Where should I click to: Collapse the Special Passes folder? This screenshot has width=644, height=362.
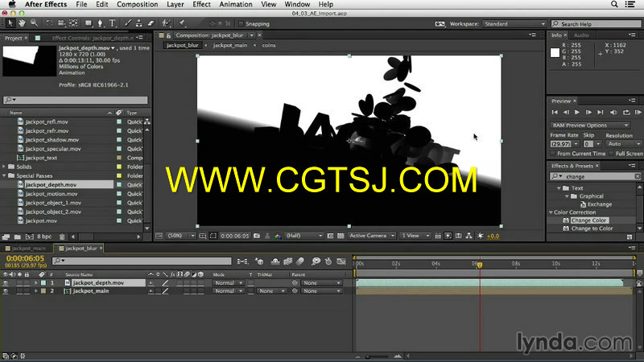click(5, 175)
